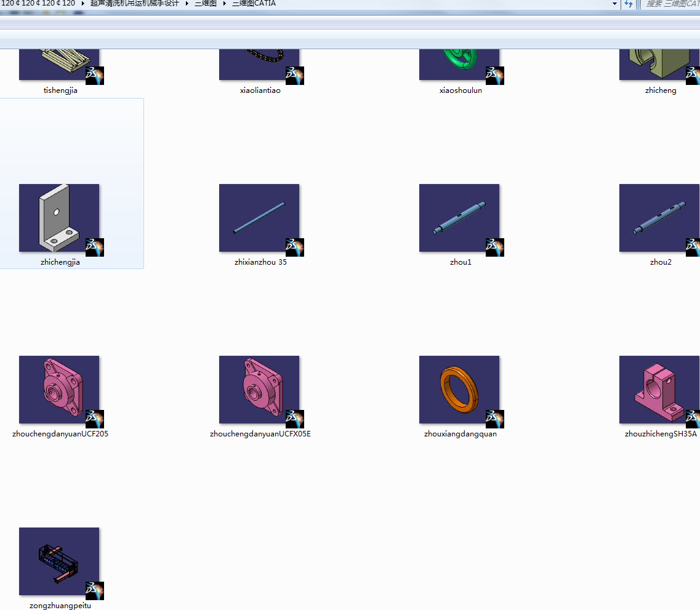Click CATIA badge on zhouxiangdangquan thumbnail

click(x=494, y=419)
